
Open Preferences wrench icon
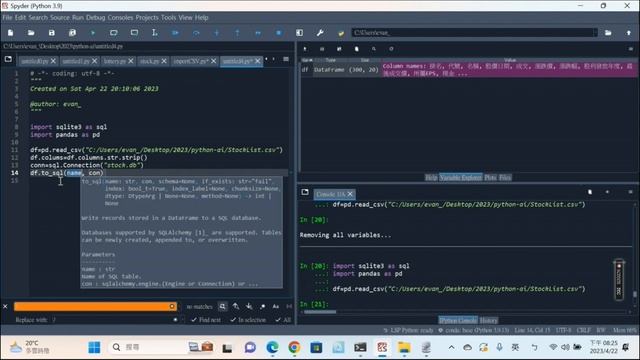coord(320,33)
